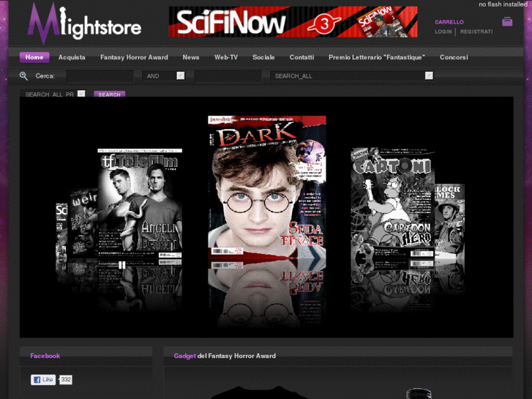This screenshot has height=399, width=532.
Task: Select the Dark magazine cover
Action: pos(267,187)
